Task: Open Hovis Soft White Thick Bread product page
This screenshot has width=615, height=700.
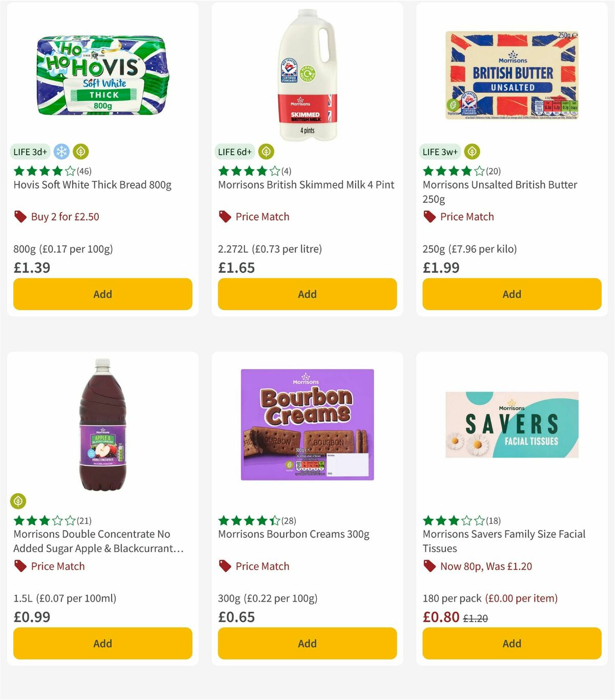Action: (x=93, y=185)
